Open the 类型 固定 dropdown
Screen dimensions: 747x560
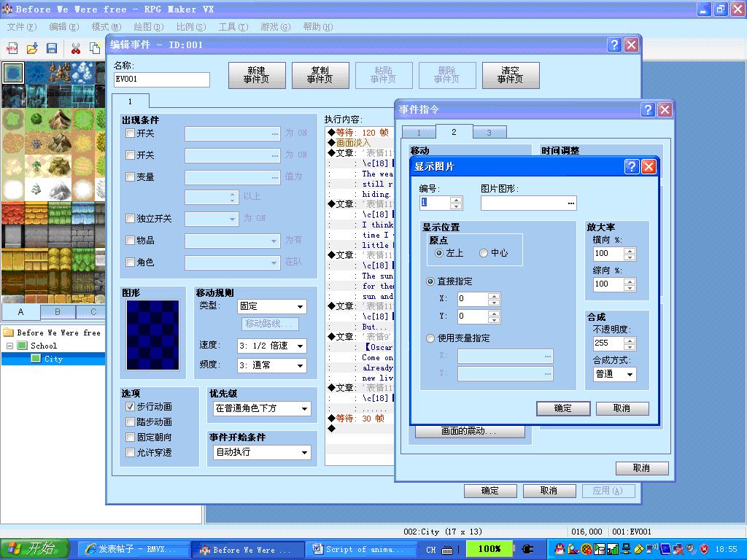pos(271,306)
